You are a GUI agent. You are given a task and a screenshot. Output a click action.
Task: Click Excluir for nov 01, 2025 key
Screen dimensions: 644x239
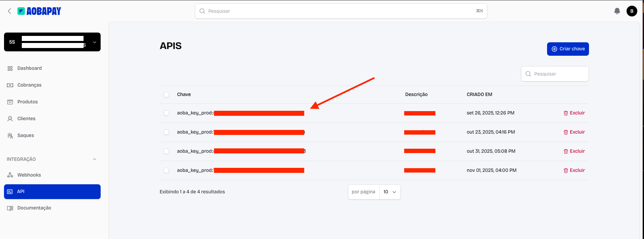coord(574,170)
